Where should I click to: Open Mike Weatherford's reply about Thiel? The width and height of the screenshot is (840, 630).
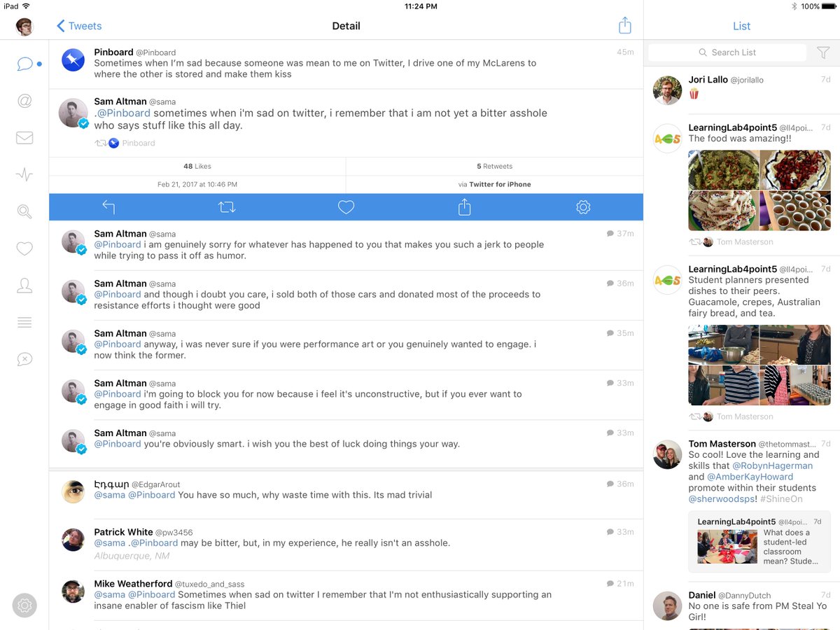346,595
